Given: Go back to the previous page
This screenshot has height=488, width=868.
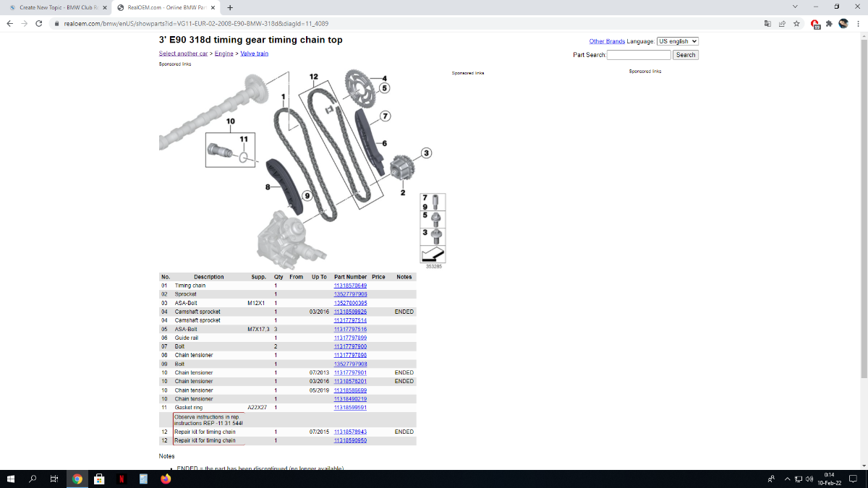Looking at the screenshot, I should pos(9,23).
